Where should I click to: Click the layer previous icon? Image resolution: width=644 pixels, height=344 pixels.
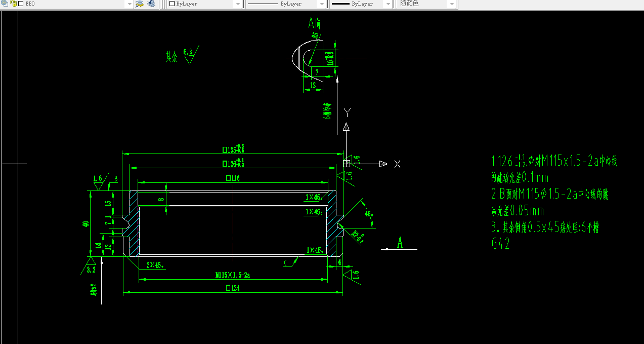point(151,4)
